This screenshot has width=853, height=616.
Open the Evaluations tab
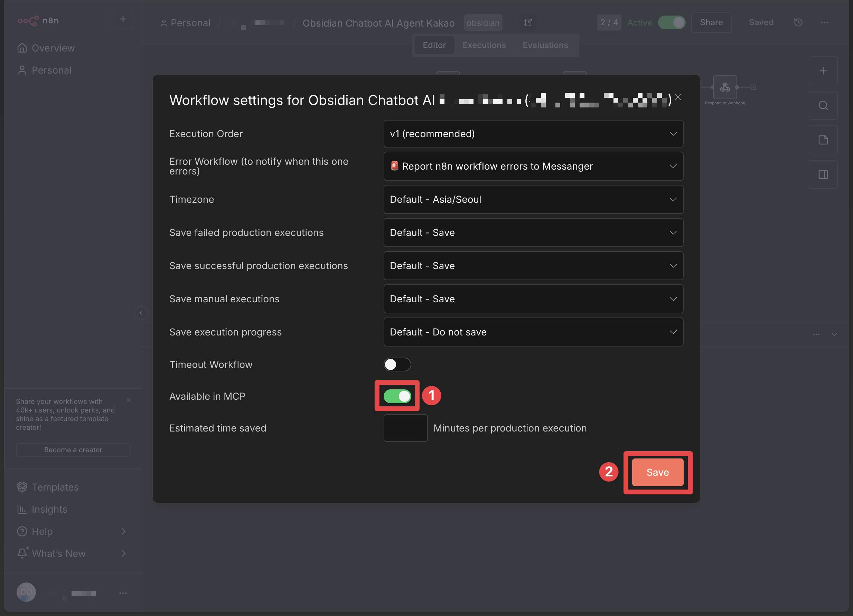coord(545,45)
